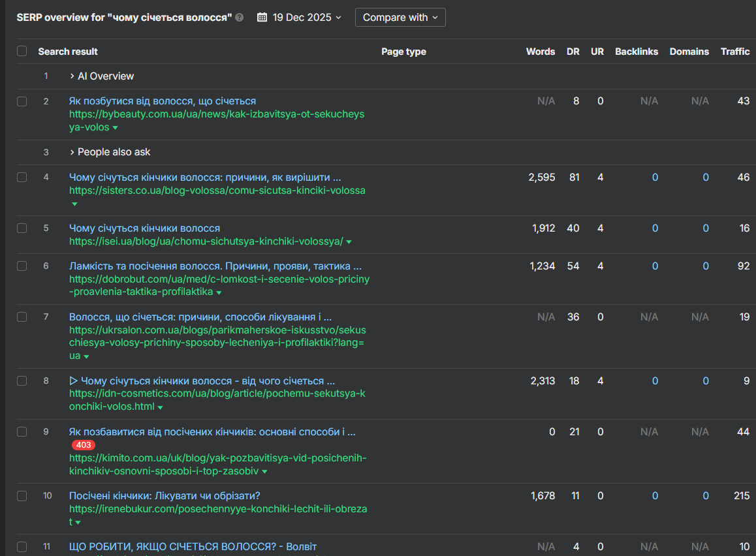The width and height of the screenshot is (756, 556).
Task: Check the box for result number 11
Action: click(x=22, y=546)
